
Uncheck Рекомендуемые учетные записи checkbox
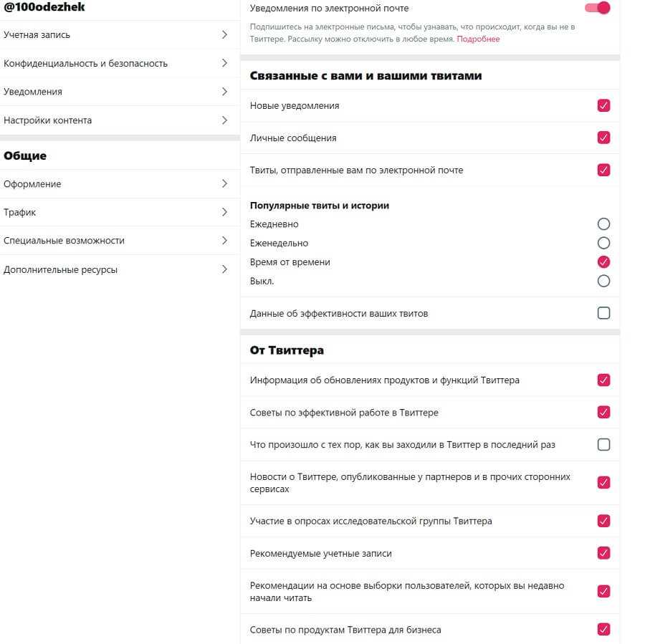point(603,553)
